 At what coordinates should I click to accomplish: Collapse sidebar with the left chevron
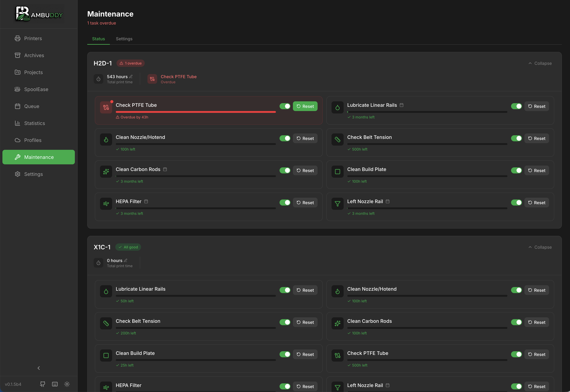(39, 368)
